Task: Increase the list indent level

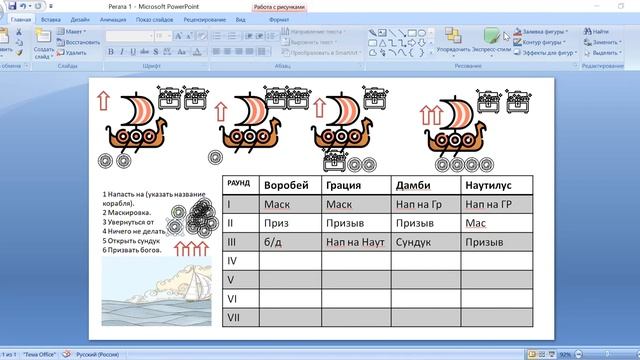Action: 259,36
